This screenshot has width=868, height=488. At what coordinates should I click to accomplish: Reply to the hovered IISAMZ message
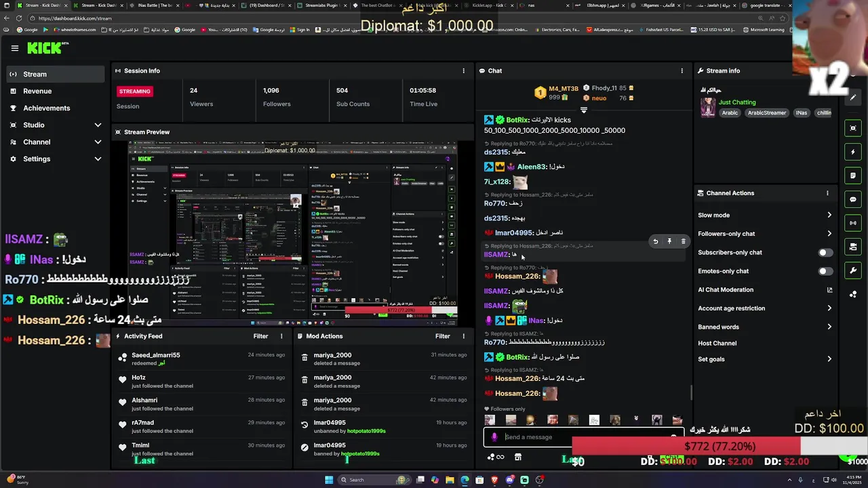coord(655,241)
